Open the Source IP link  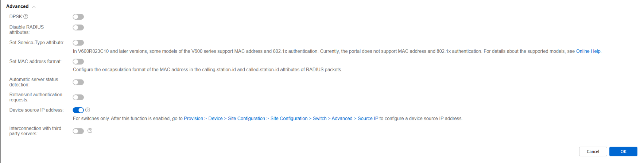[x=368, y=119]
